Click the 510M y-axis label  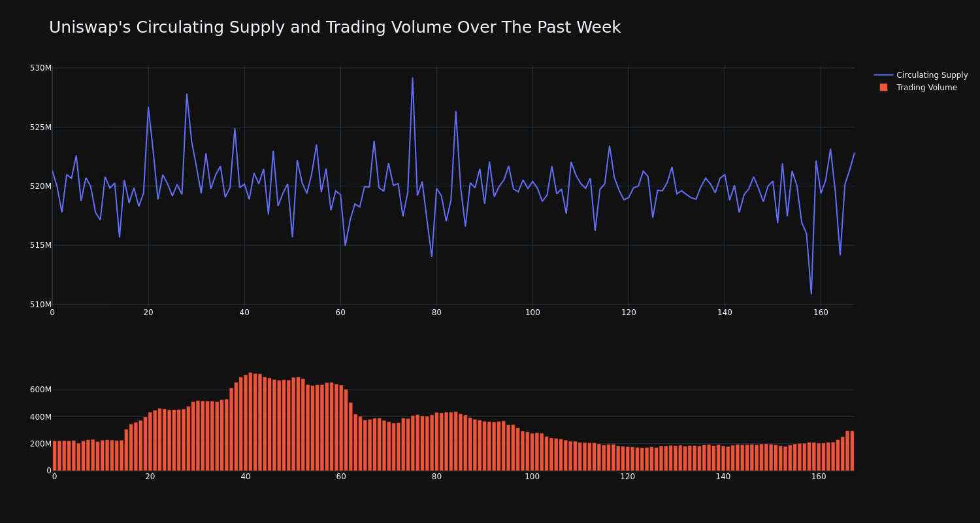(41, 304)
